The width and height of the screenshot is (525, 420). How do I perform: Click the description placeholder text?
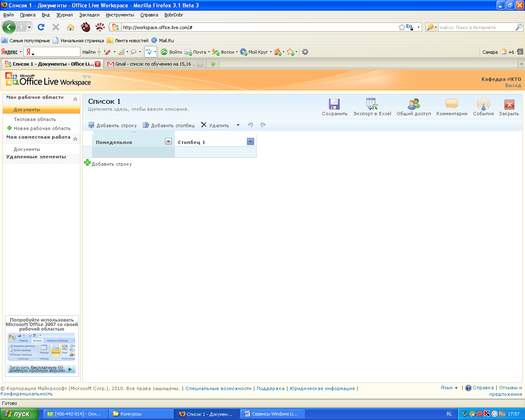[x=139, y=110]
